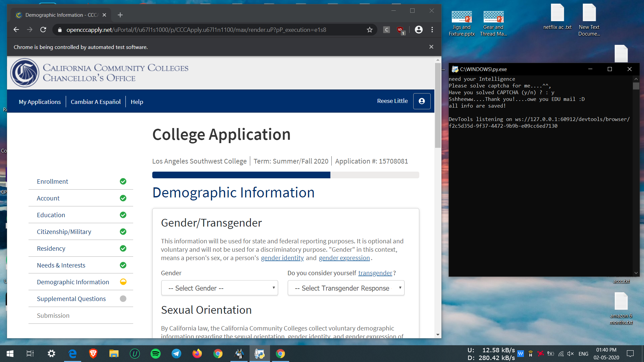
Task: Open a new browser tab
Action: [120, 15]
